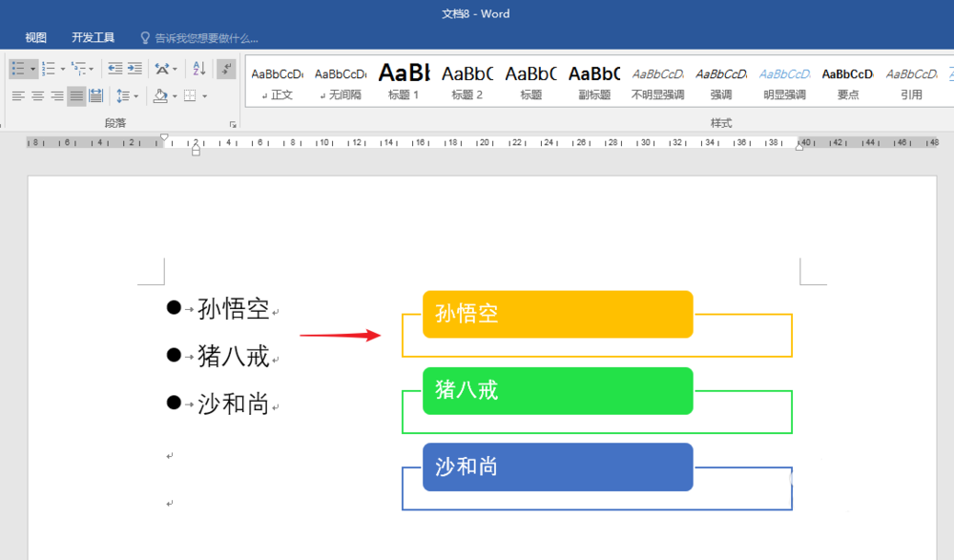
Task: Expand Asian layout dropdown arrow
Action: (x=176, y=69)
